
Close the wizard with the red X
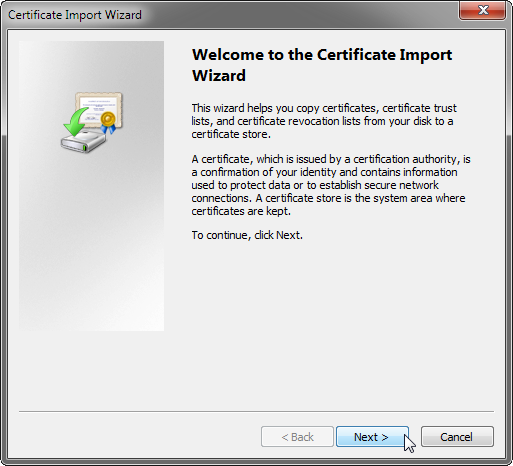pyautogui.click(x=482, y=10)
